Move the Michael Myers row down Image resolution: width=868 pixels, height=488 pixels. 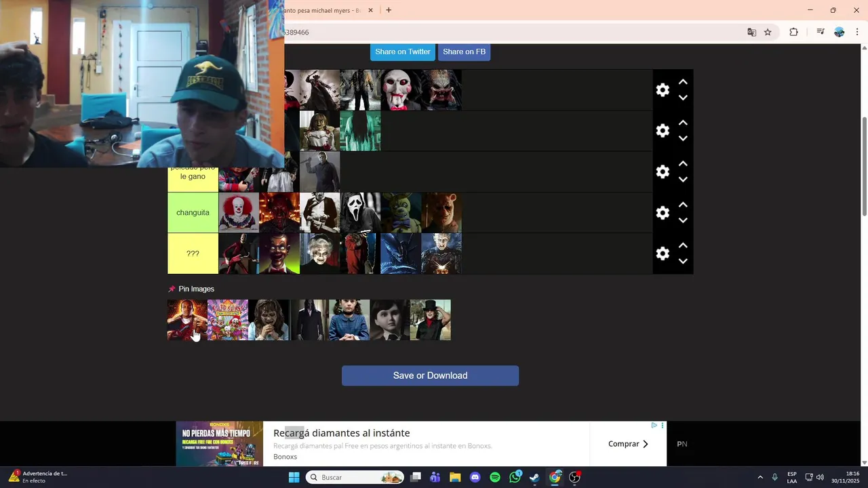tap(683, 180)
